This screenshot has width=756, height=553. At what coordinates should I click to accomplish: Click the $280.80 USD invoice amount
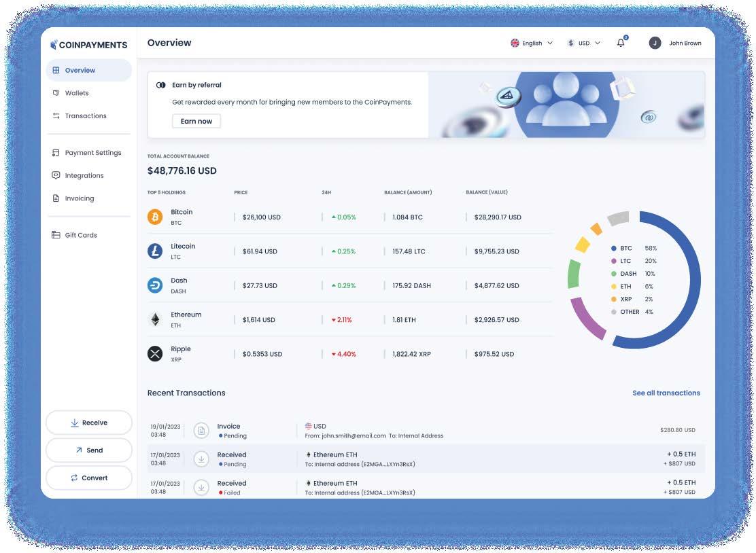tap(677, 429)
